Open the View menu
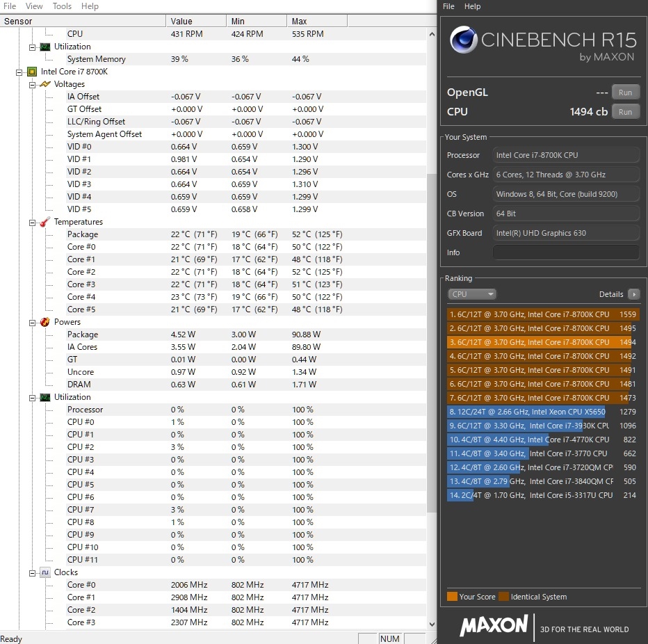Image resolution: width=648 pixels, height=644 pixels. coord(34,6)
